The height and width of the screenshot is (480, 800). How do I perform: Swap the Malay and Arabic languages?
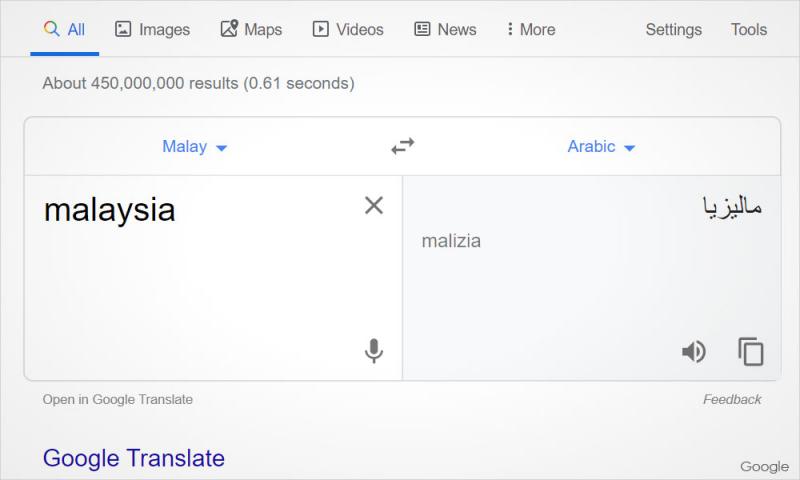(402, 147)
